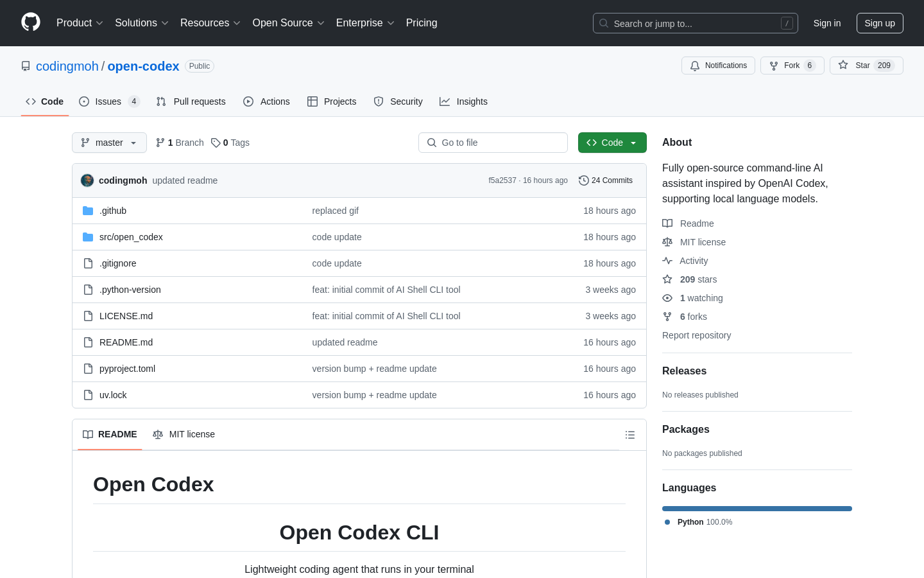
Task: Open the master branch dropdown
Action: click(x=109, y=143)
